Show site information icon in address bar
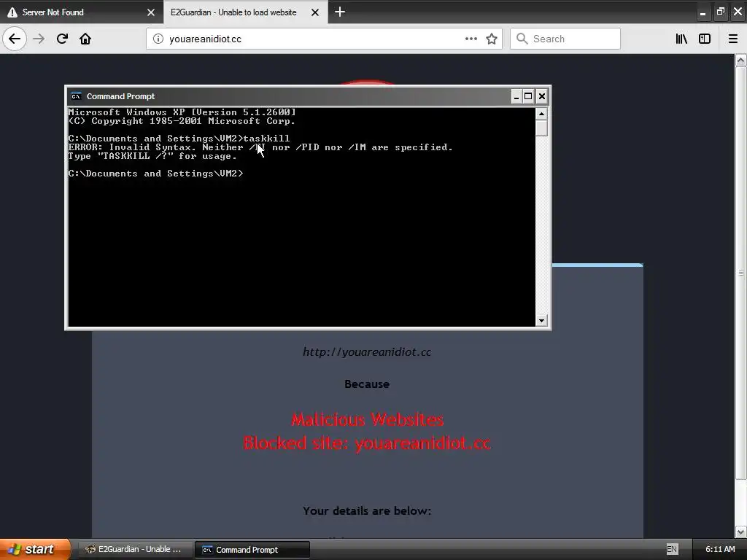Image resolution: width=747 pixels, height=560 pixels. pyautogui.click(x=158, y=39)
